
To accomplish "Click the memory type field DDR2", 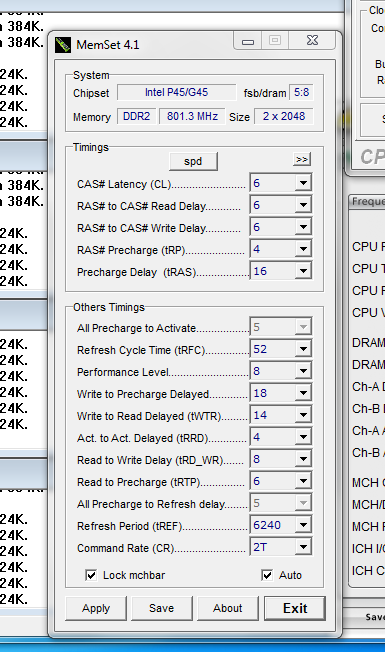I will [x=136, y=116].
